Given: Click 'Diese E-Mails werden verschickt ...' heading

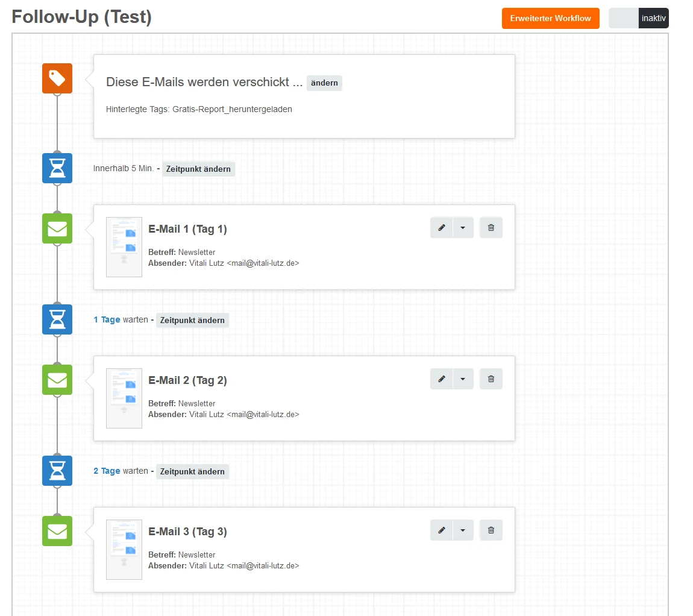Looking at the screenshot, I should pos(204,82).
